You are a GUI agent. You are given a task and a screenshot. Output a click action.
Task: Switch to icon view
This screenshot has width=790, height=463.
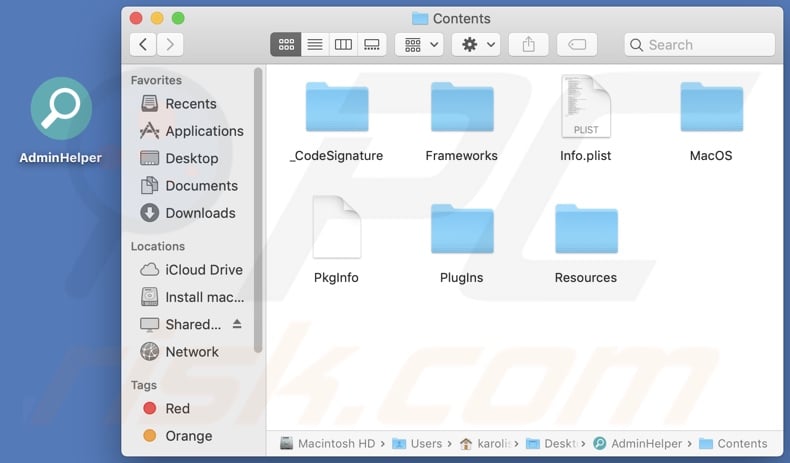(x=286, y=45)
